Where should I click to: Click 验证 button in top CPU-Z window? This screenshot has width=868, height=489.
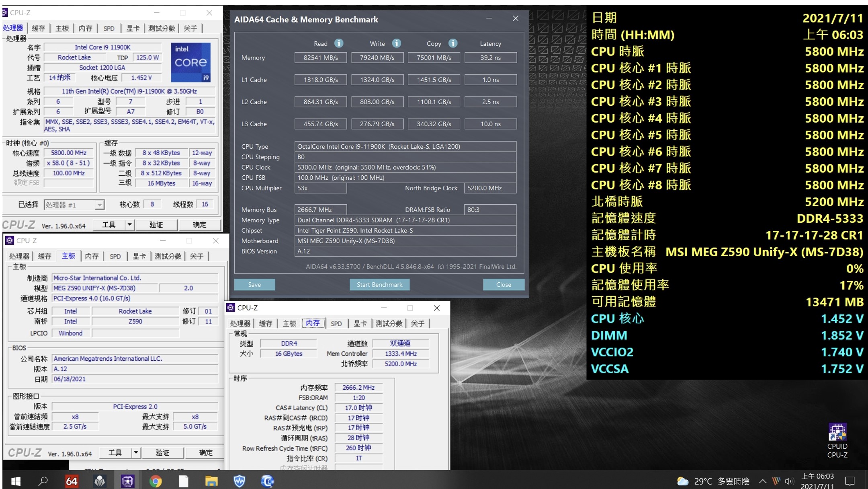156,225
